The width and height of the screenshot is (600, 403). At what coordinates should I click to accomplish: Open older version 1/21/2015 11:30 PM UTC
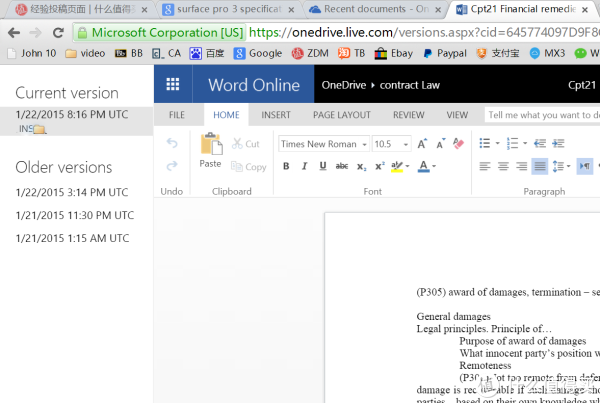click(x=75, y=215)
